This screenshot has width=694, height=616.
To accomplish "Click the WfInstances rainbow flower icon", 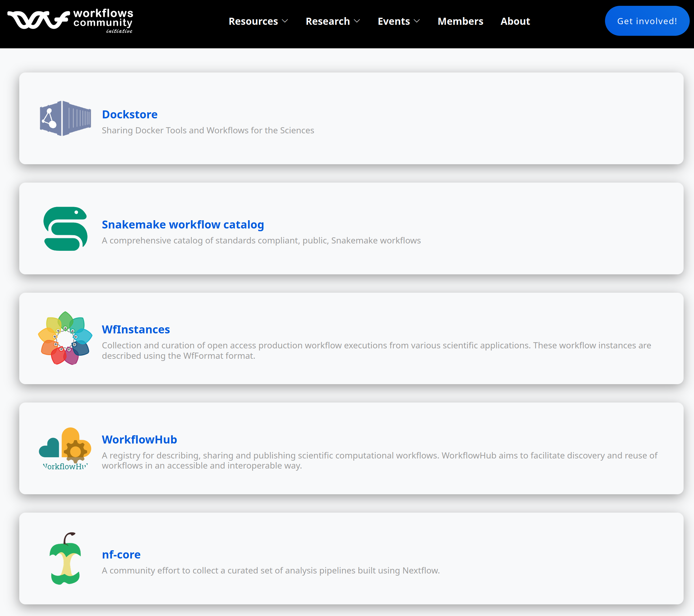I will [x=65, y=339].
